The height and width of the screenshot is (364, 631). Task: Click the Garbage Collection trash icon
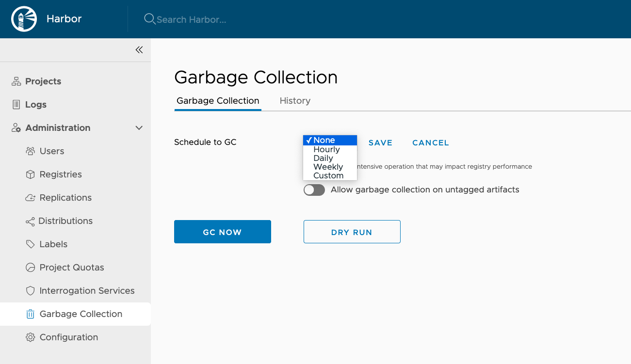pos(30,314)
